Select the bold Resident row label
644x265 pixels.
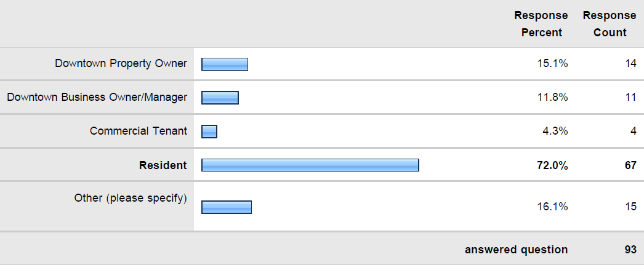click(x=163, y=165)
